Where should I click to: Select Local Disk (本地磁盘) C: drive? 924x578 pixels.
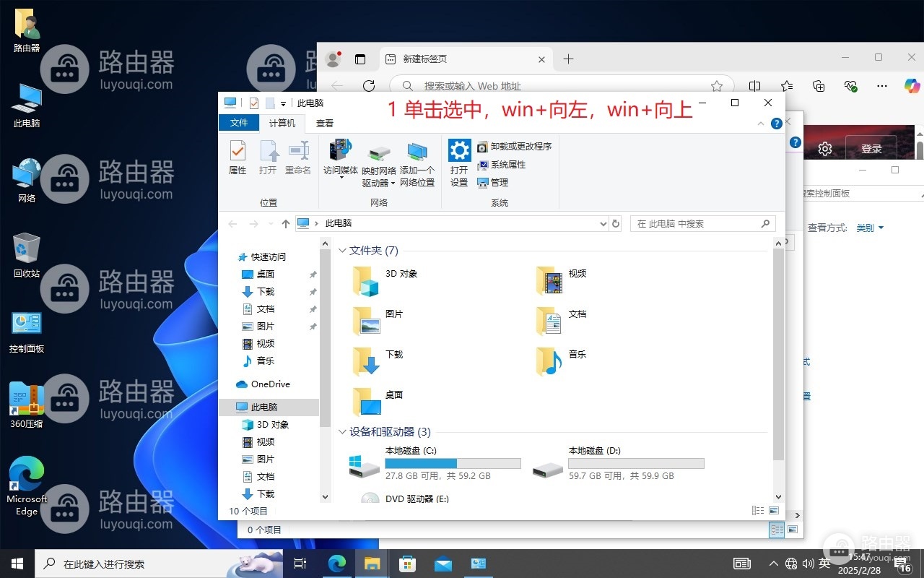click(x=434, y=463)
